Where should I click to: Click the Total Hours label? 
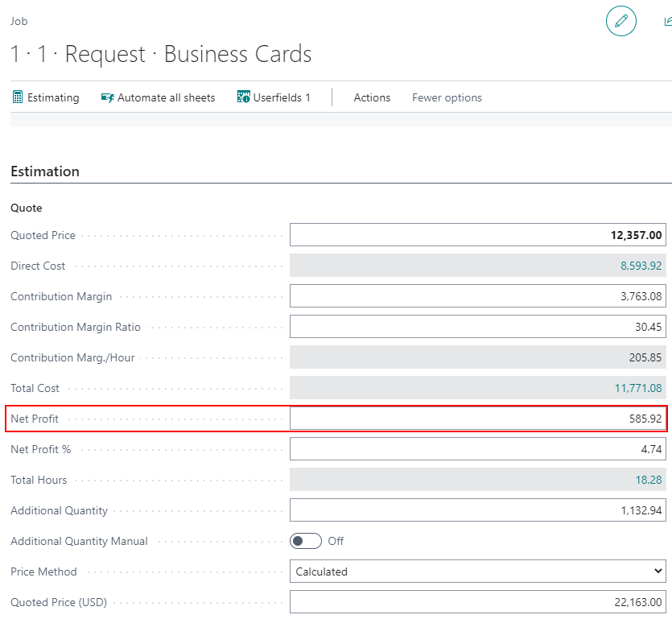coord(39,480)
